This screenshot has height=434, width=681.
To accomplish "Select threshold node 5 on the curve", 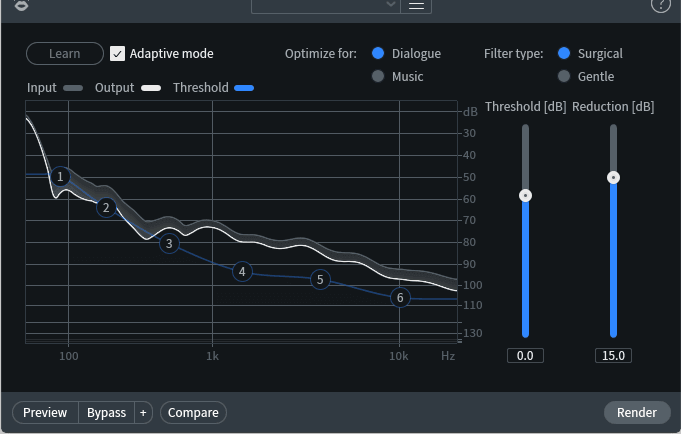I will click(x=320, y=279).
